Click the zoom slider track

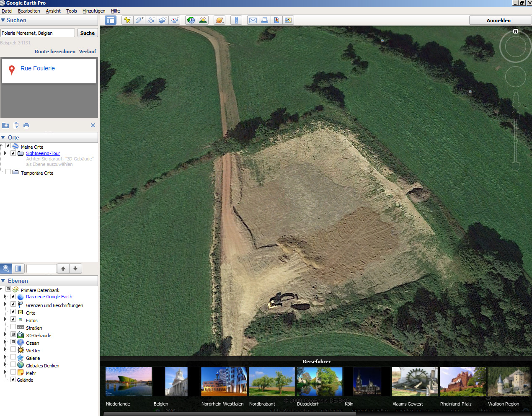516,141
